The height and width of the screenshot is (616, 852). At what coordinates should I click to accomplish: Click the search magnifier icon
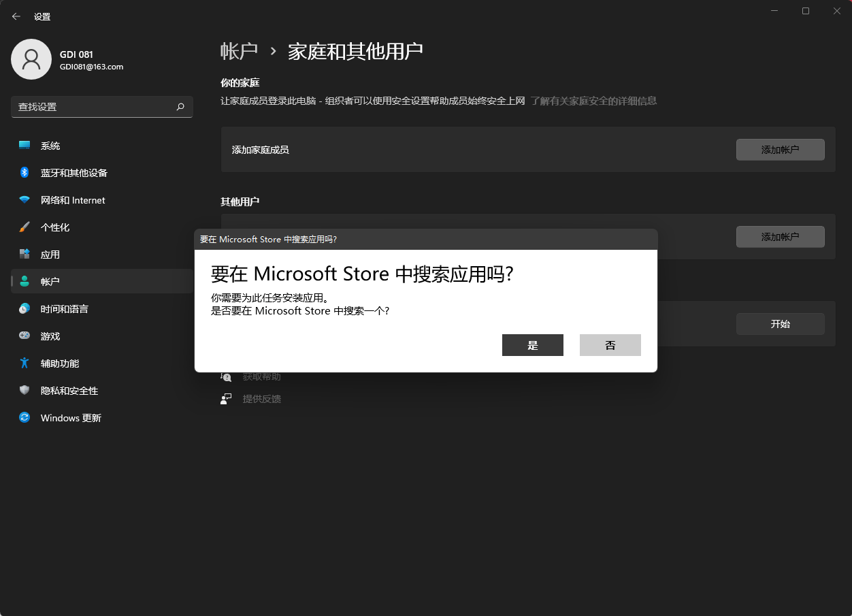[x=180, y=107]
